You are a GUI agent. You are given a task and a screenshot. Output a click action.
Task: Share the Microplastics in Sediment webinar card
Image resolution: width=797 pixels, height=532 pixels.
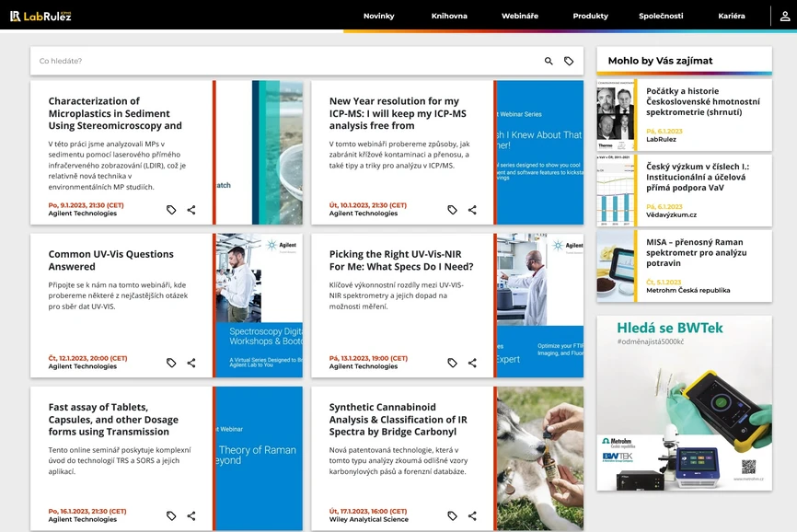(x=191, y=210)
